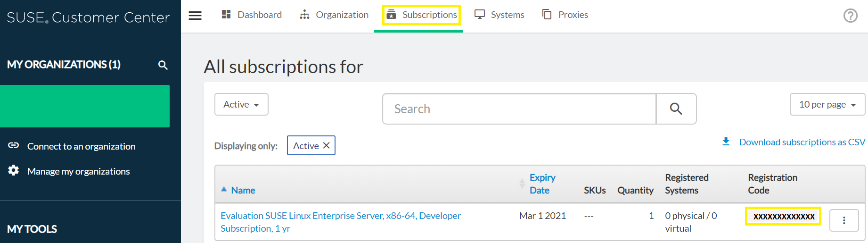Download subscriptions as CSV
Screen dimensions: 868x243
[x=802, y=142]
